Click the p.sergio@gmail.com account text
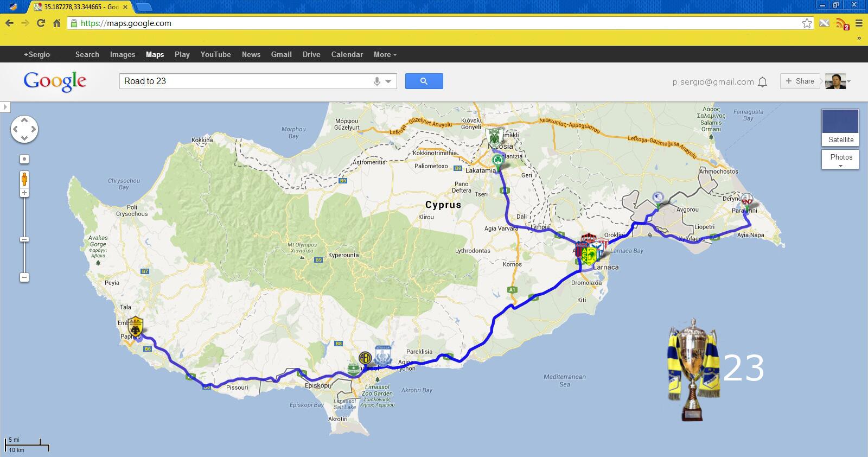This screenshot has height=457, width=868. [713, 82]
